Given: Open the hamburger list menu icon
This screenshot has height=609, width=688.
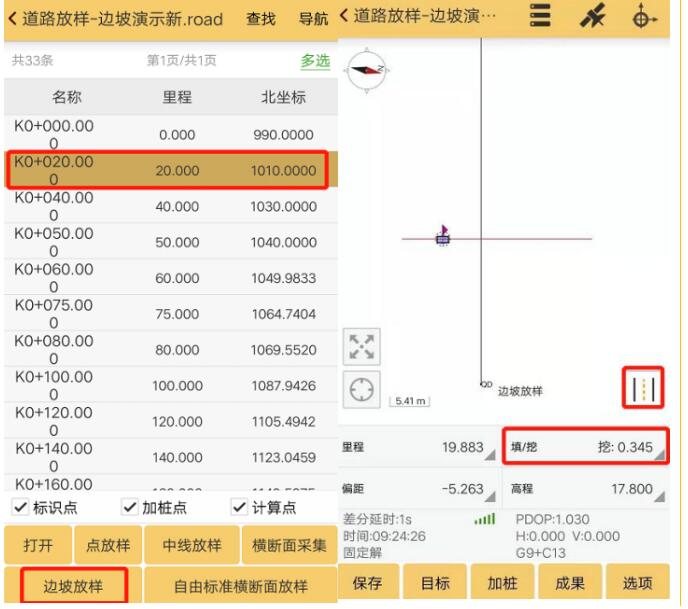Looking at the screenshot, I should (540, 16).
